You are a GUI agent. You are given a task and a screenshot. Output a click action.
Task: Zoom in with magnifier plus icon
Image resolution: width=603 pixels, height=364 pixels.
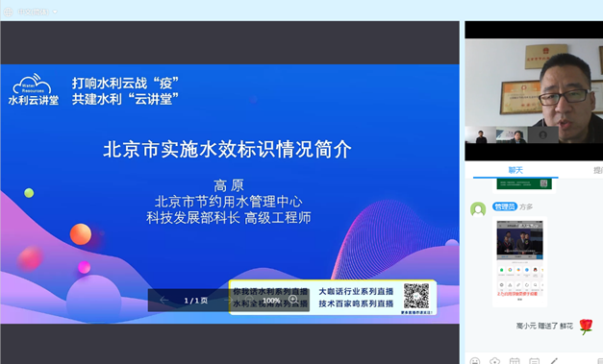click(x=293, y=300)
